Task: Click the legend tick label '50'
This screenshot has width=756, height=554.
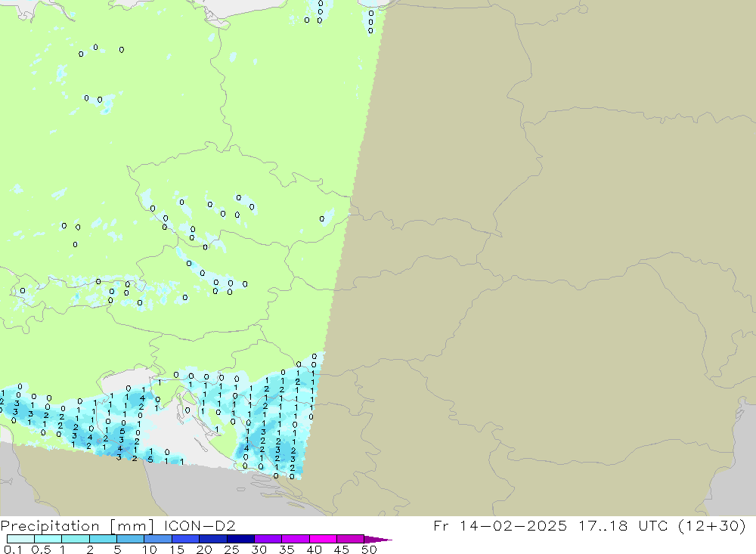Action: click(x=370, y=549)
